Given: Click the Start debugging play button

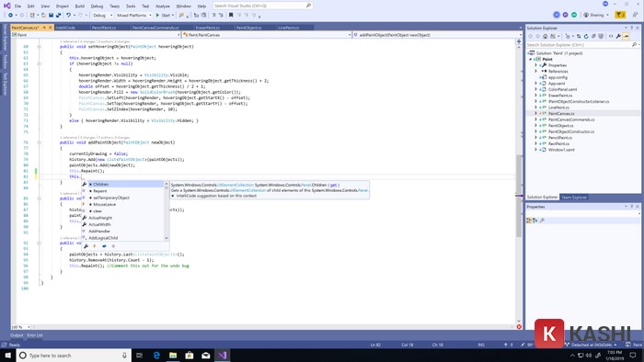Looking at the screenshot, I should coord(157,16).
